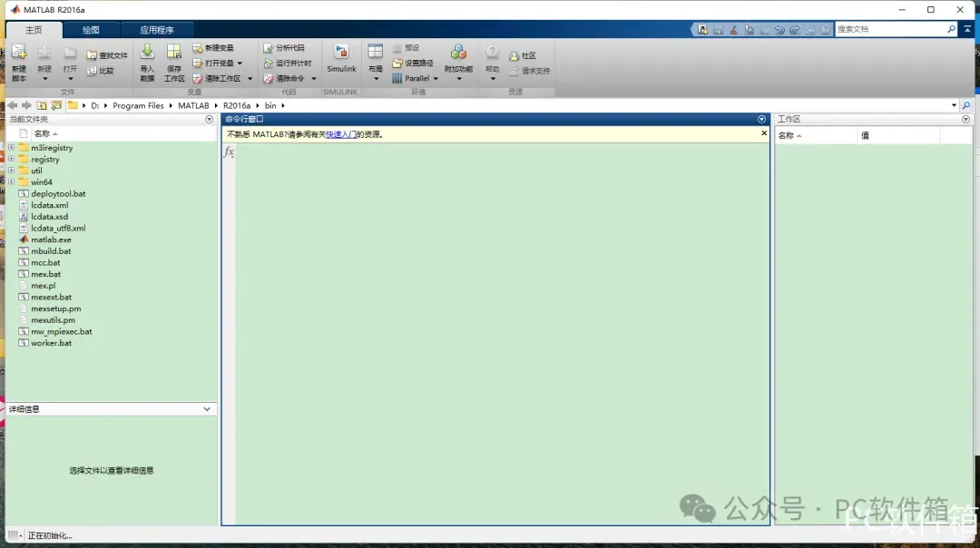Click the Getting Started (快速入门) link
The height and width of the screenshot is (548, 980).
[341, 134]
